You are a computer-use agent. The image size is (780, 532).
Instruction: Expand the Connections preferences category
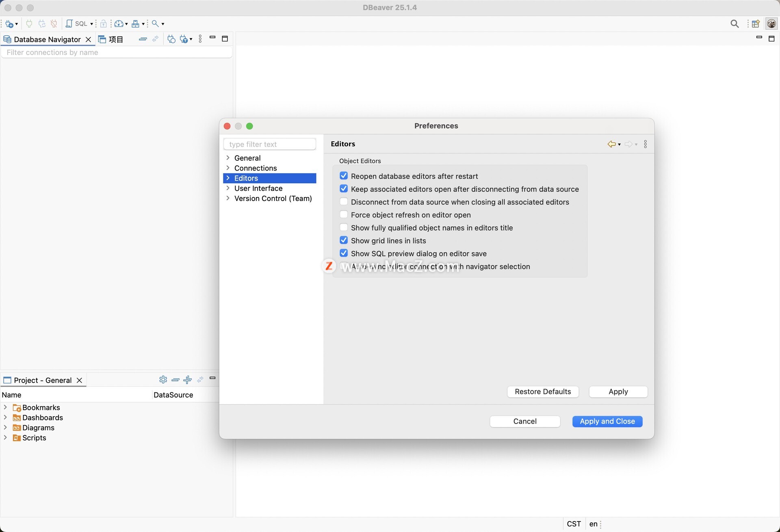coord(228,168)
